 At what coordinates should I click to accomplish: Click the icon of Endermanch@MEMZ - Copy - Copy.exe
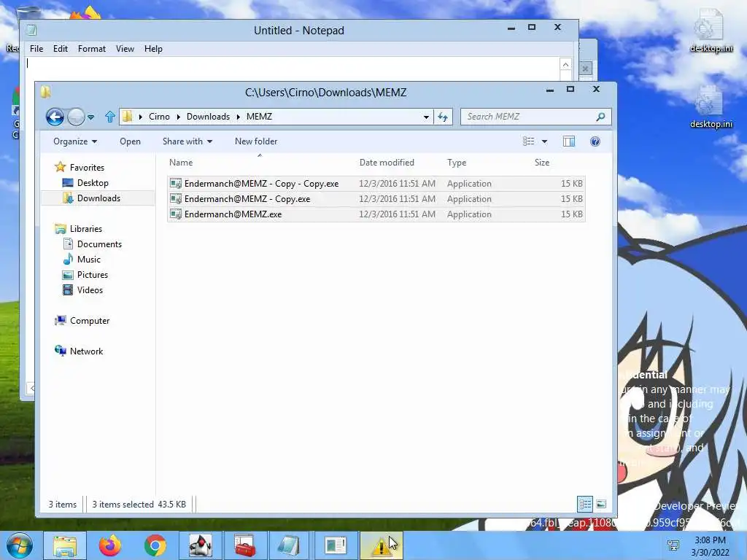tap(176, 183)
